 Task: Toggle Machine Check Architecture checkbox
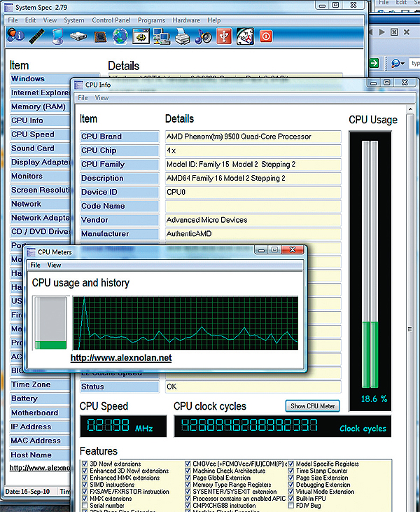(x=188, y=471)
